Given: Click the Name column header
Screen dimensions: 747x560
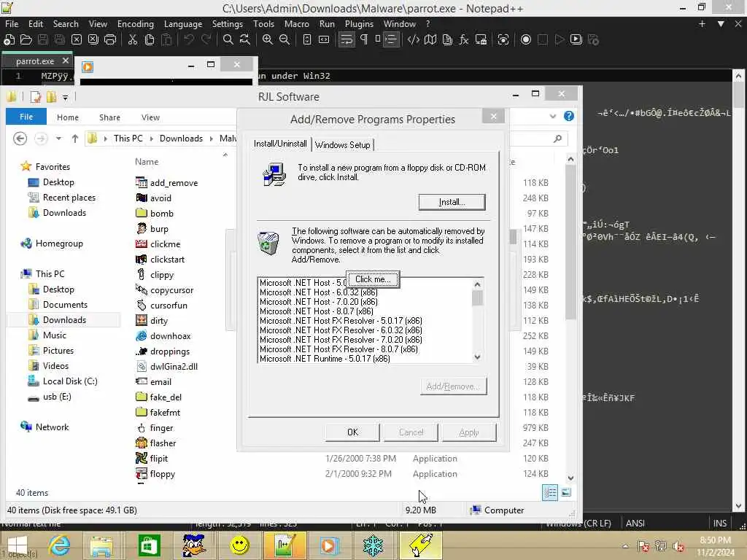Looking at the screenshot, I should pyautogui.click(x=147, y=162).
